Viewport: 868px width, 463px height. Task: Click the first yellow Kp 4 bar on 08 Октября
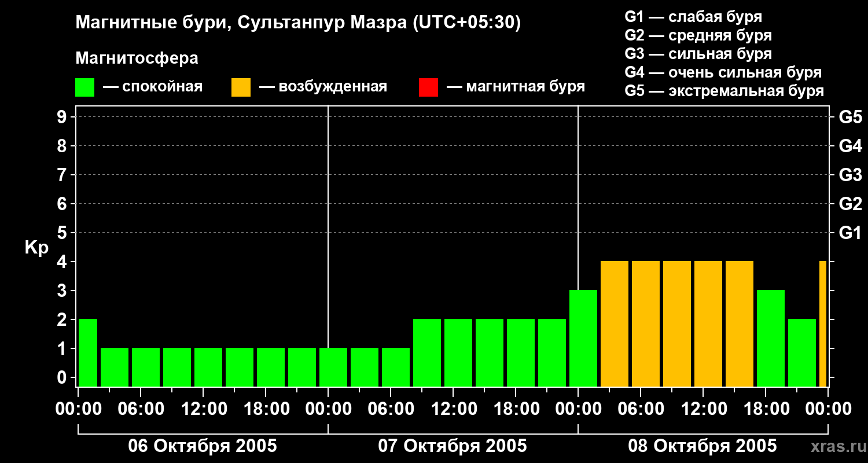click(615, 324)
